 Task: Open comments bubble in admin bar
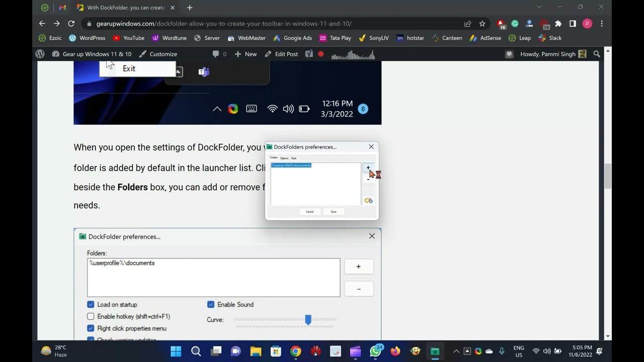point(219,54)
